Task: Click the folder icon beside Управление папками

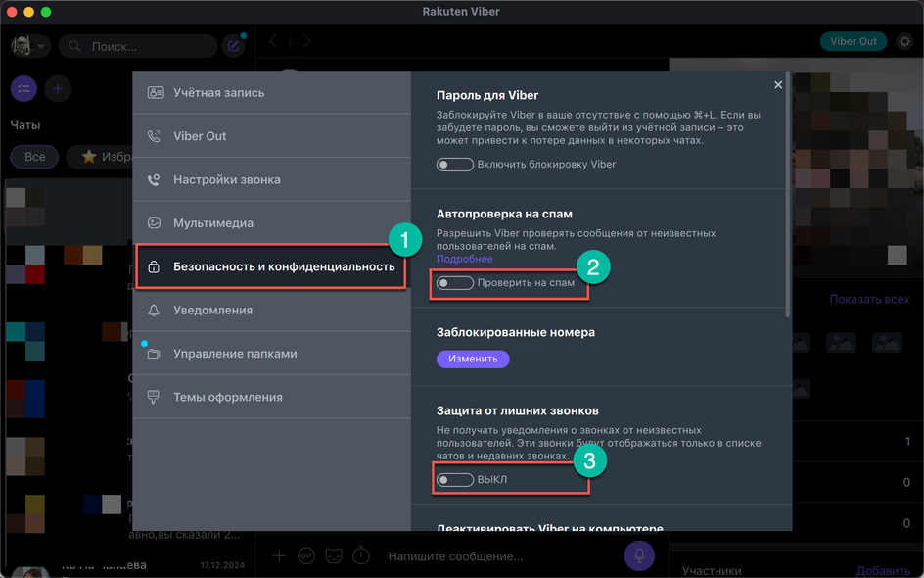Action: click(x=154, y=354)
